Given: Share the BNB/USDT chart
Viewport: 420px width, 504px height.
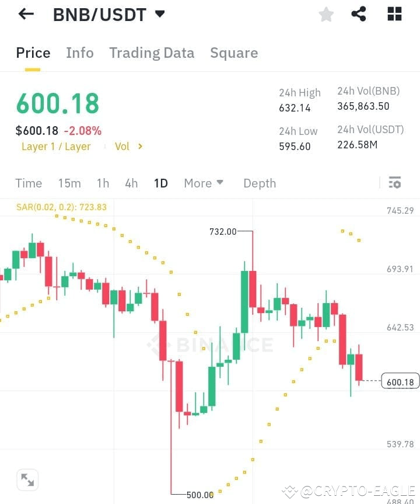Looking at the screenshot, I should click(x=359, y=15).
